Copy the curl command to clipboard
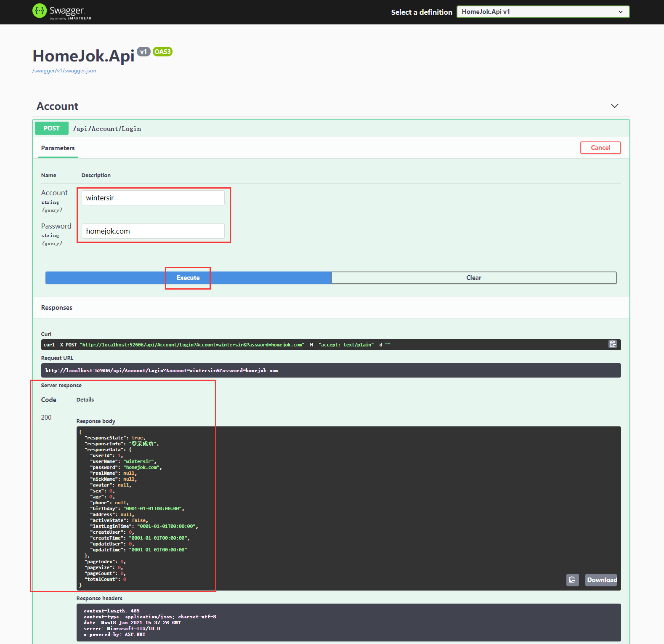The width and height of the screenshot is (664, 644). point(613,344)
